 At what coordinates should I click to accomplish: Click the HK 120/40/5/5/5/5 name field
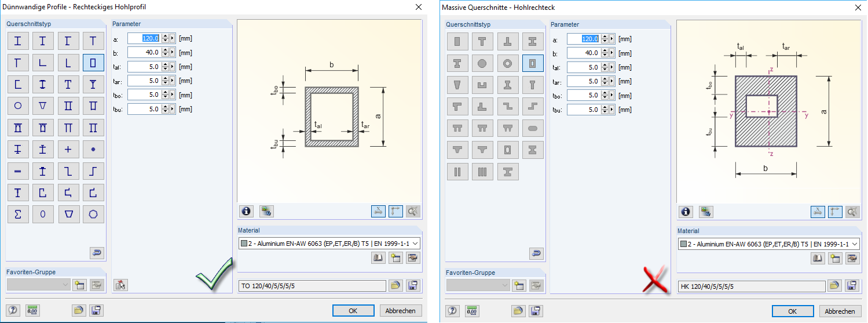[x=752, y=286]
